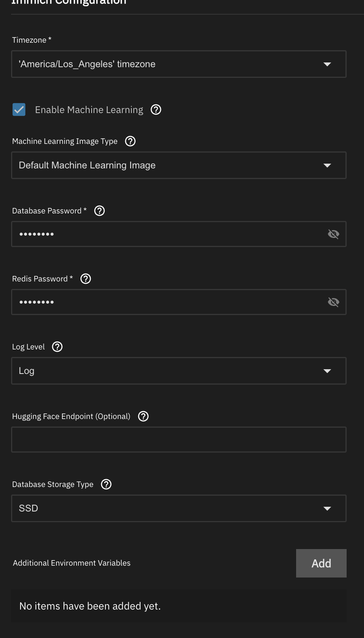
Task: Click the 'No items have been added yet' area
Action: (x=178, y=606)
